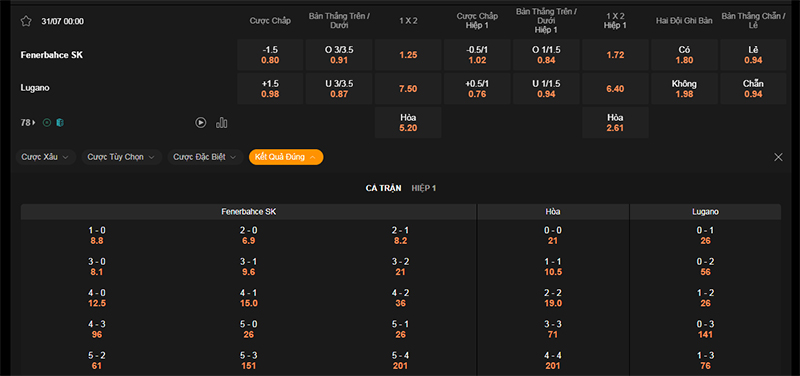Expand the Cược Xấu dropdown
Viewport: 800px width, 376px height.
(46, 157)
